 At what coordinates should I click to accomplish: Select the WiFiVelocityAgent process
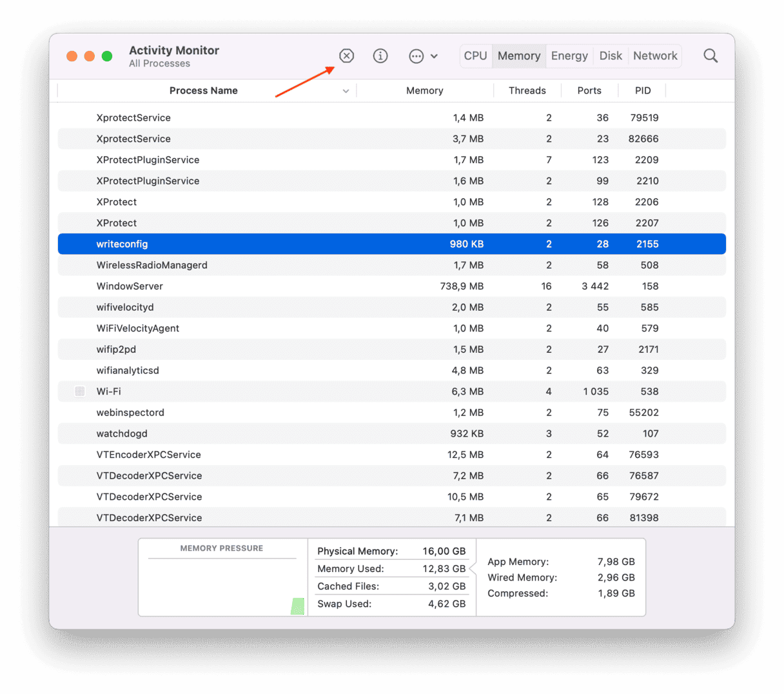click(392, 328)
